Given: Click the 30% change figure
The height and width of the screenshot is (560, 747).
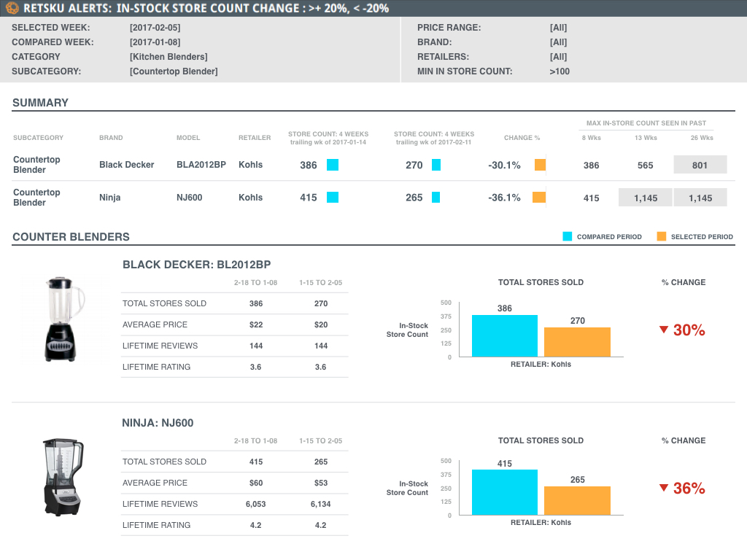Looking at the screenshot, I should click(689, 330).
